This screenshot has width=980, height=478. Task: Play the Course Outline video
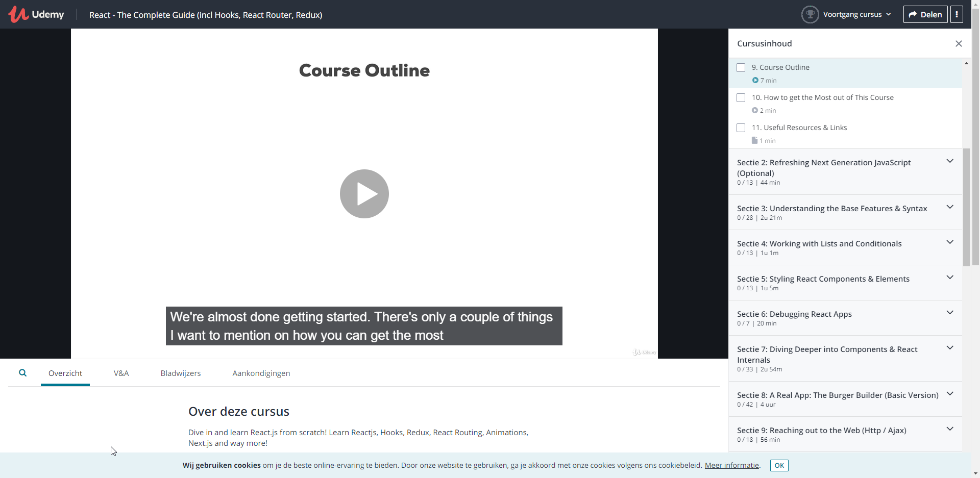pyautogui.click(x=364, y=194)
